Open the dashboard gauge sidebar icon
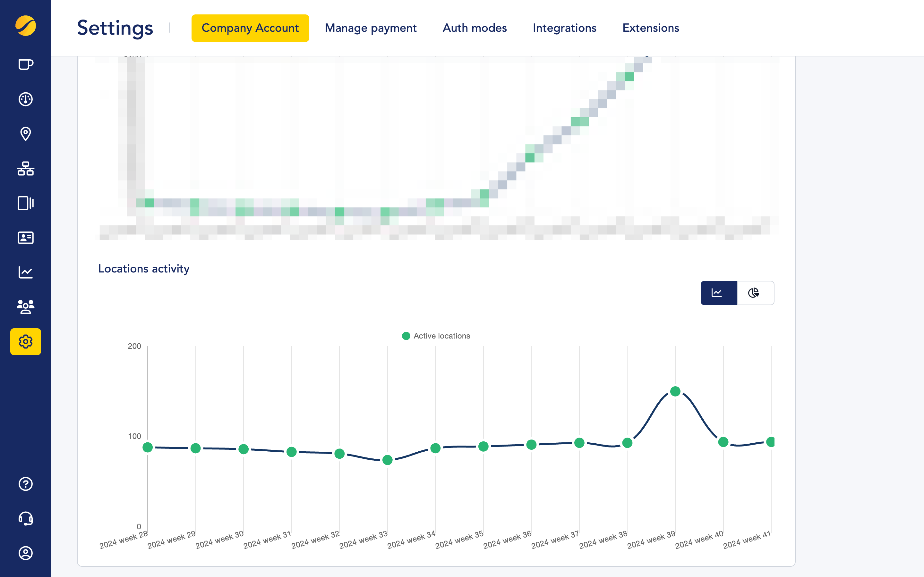Image resolution: width=924 pixels, height=577 pixels. coord(26,99)
